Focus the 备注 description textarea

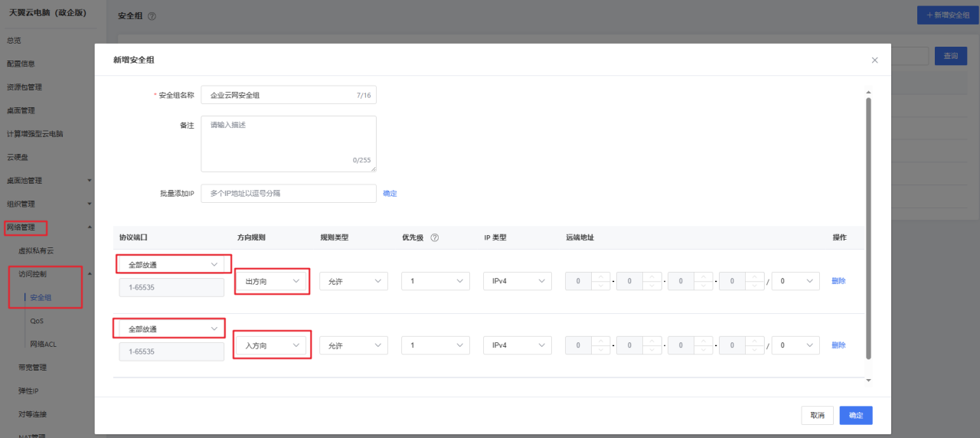(x=289, y=144)
